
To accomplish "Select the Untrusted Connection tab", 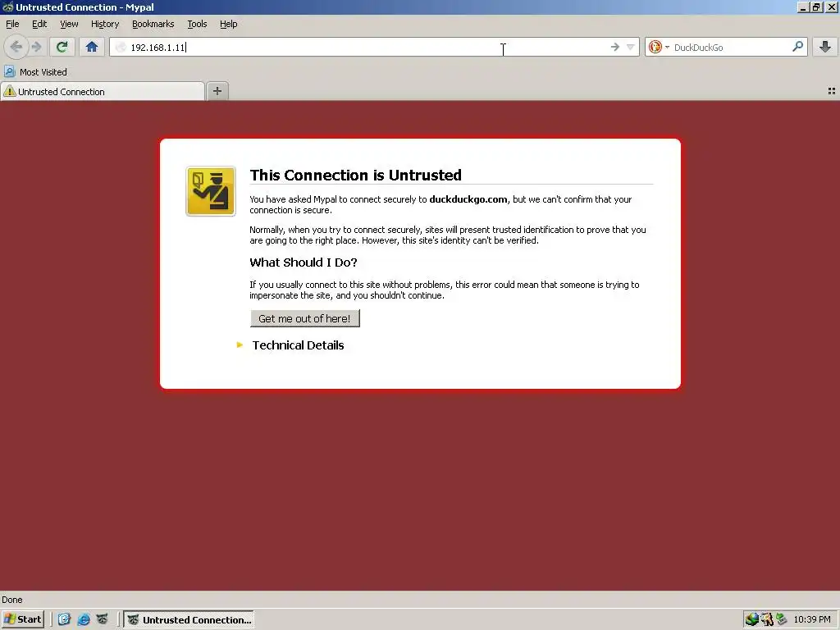I will click(x=103, y=92).
